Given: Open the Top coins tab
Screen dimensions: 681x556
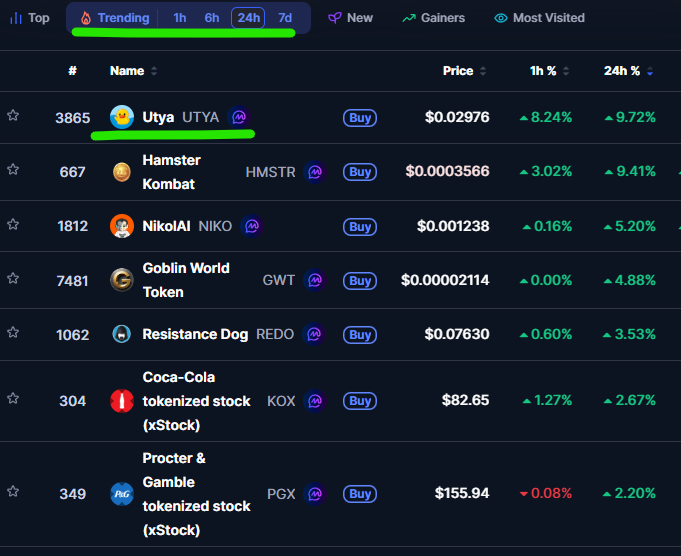Looking at the screenshot, I should [x=30, y=18].
